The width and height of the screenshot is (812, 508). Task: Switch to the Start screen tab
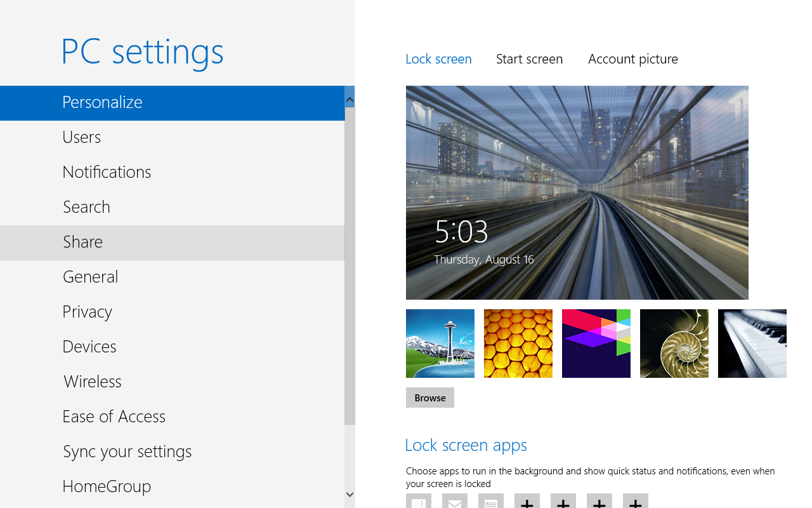point(529,58)
